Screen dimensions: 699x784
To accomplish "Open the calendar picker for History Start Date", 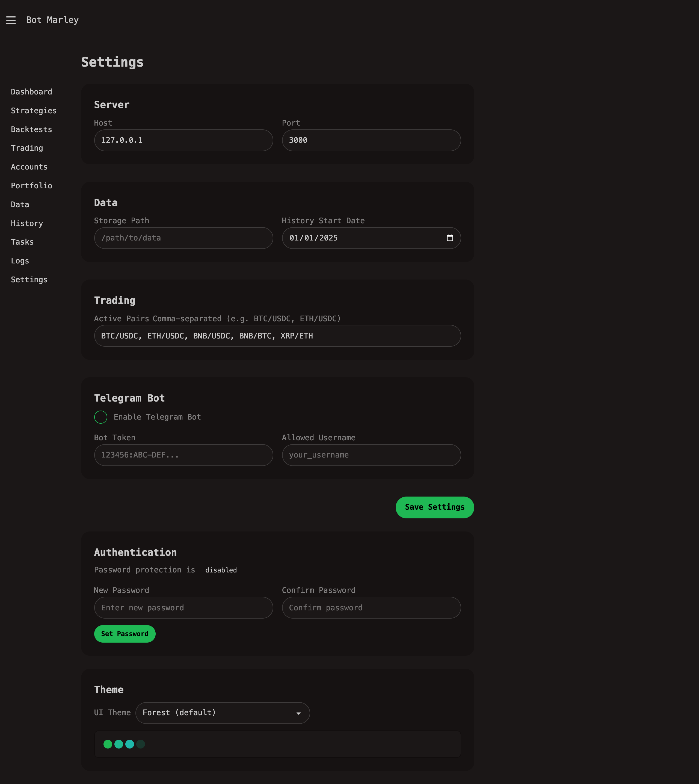I will (x=451, y=238).
